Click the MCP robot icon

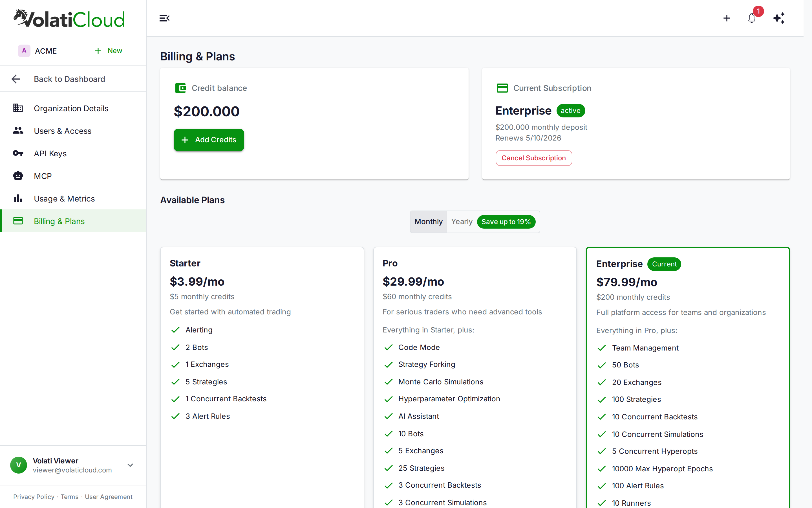[x=18, y=176]
